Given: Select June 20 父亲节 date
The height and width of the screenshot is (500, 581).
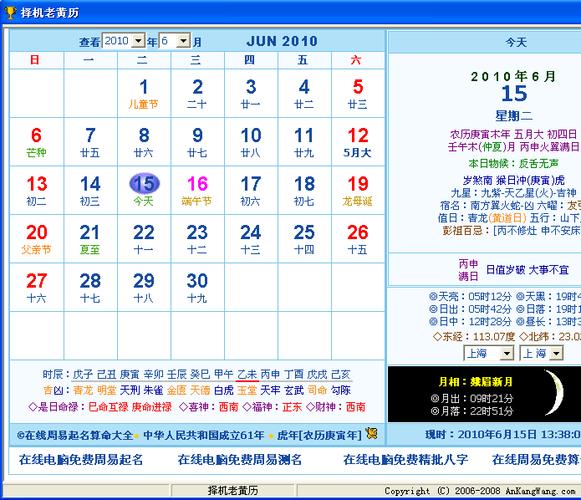Looking at the screenshot, I should (x=36, y=239).
